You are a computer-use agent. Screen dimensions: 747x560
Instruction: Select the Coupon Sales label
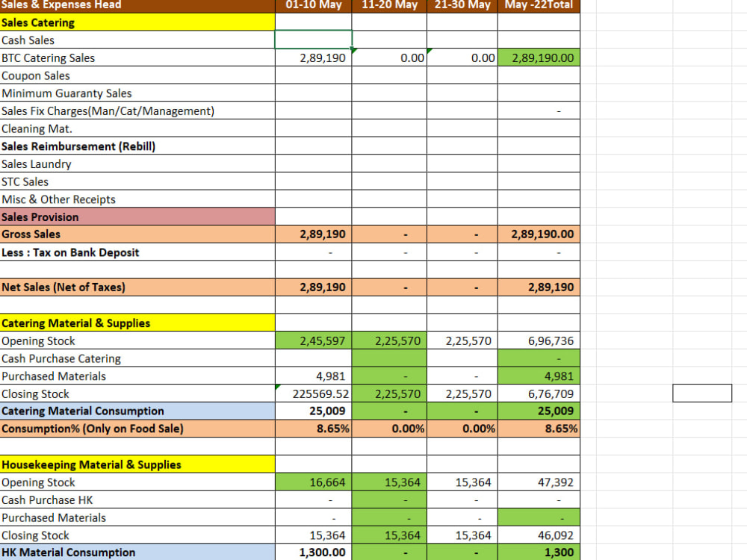click(x=36, y=75)
